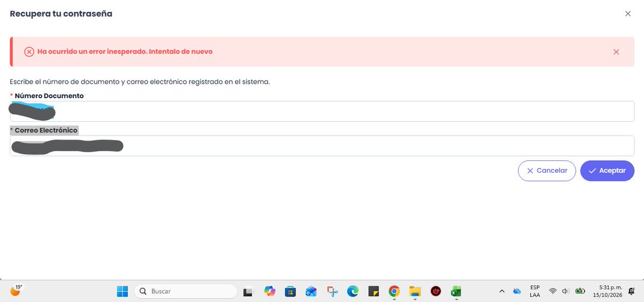Click the 'Recupera tu contraseña' title
Screen dimensions: 644x302
pyautogui.click(x=61, y=14)
